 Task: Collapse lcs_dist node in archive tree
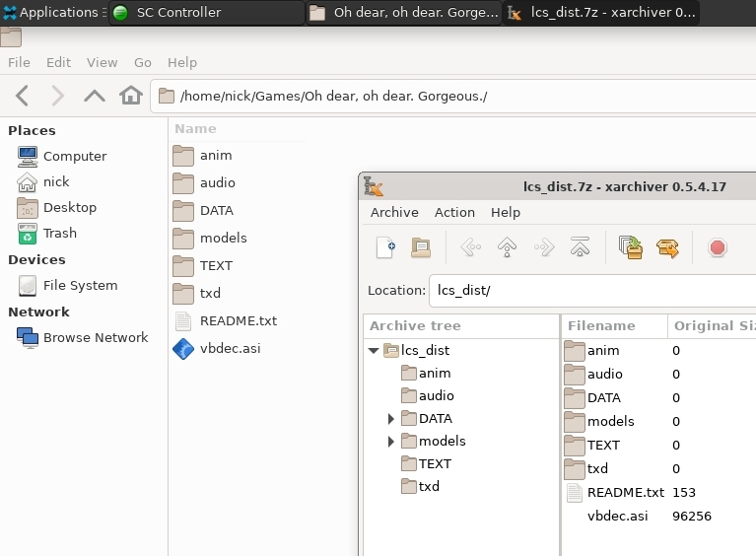[374, 351]
